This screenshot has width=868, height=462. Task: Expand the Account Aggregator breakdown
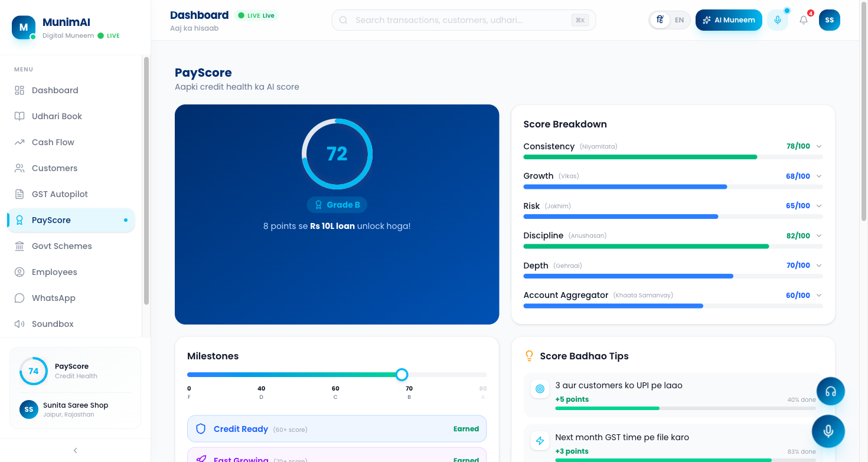pos(819,294)
